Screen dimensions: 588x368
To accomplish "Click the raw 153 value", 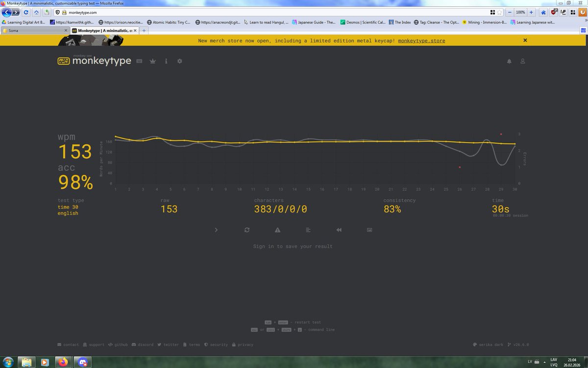I will [169, 209].
